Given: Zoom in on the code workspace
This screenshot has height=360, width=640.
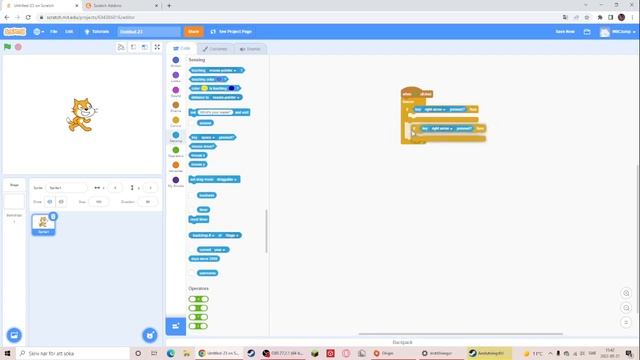Looking at the screenshot, I should tap(626, 293).
